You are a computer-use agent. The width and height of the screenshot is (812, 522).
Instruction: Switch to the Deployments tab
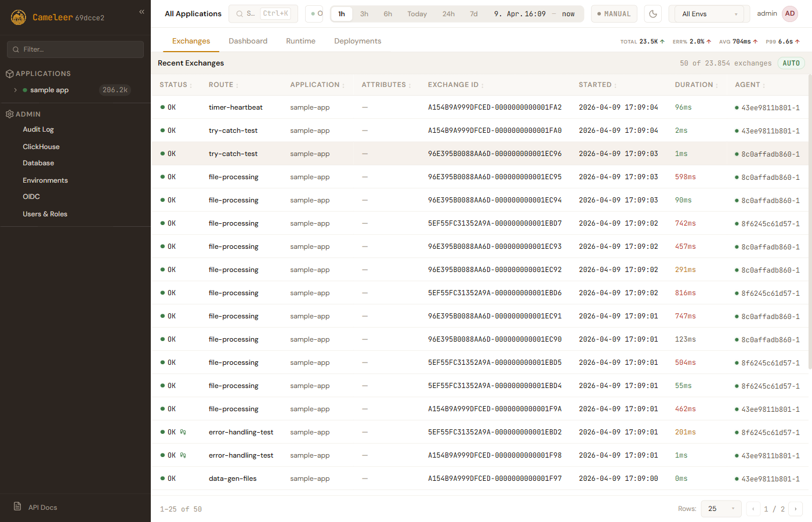357,41
